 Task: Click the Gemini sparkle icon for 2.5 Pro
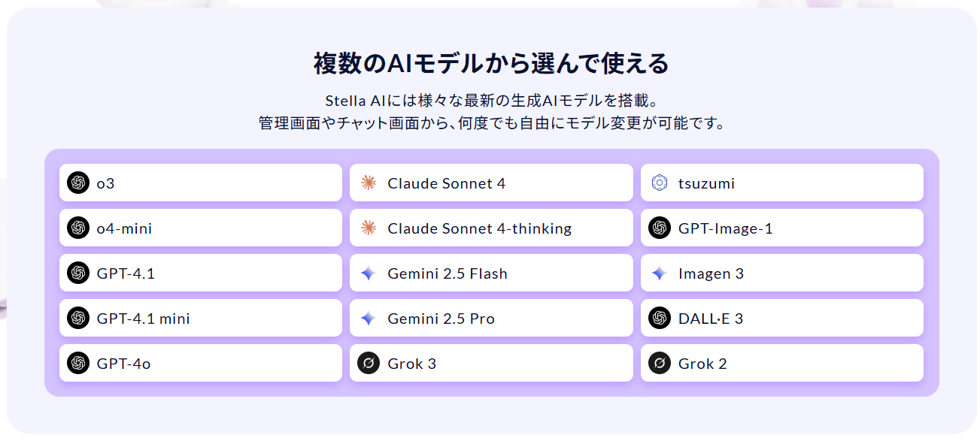coord(368,319)
